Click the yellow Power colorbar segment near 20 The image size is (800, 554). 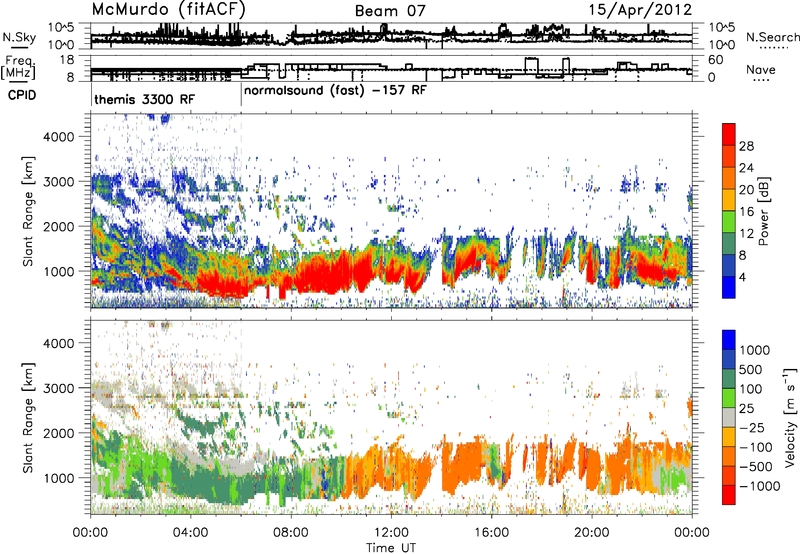click(x=729, y=199)
